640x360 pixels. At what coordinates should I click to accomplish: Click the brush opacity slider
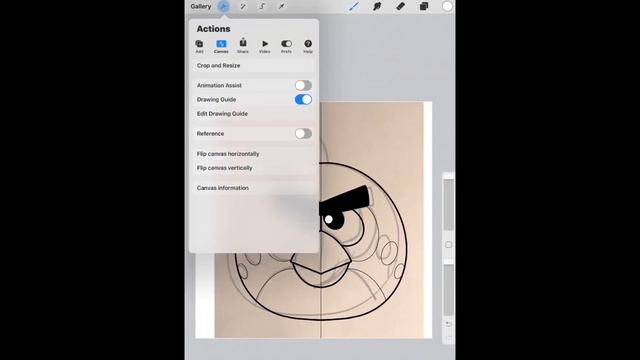pos(449,290)
